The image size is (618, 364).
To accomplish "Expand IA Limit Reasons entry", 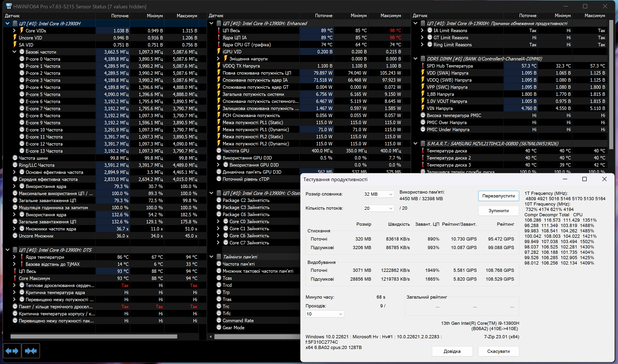I will coord(422,30).
